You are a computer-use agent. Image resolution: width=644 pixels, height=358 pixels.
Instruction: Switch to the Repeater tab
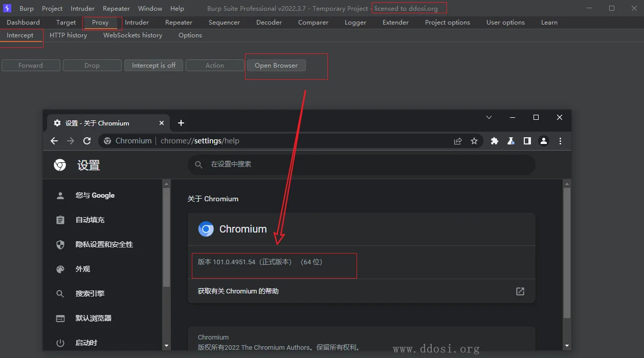coord(179,23)
